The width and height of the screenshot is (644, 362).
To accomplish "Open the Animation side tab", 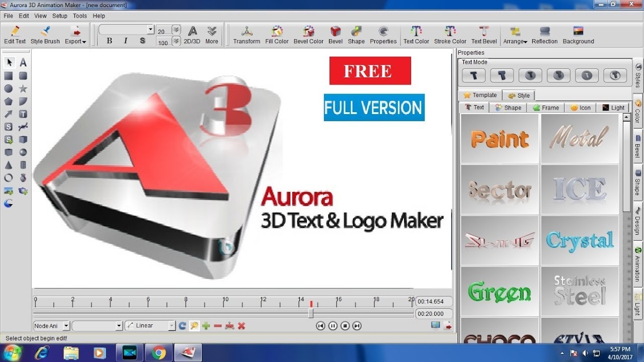I will click(x=638, y=264).
